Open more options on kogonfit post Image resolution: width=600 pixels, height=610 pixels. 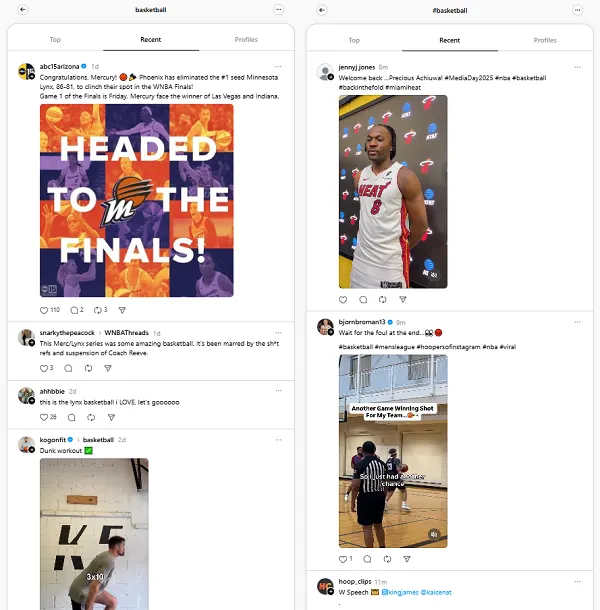pyautogui.click(x=278, y=440)
